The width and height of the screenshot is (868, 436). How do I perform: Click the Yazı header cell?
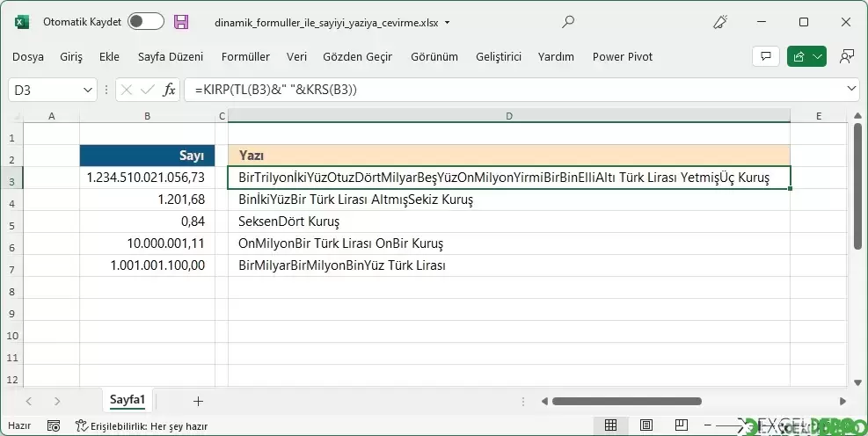pyautogui.click(x=508, y=156)
